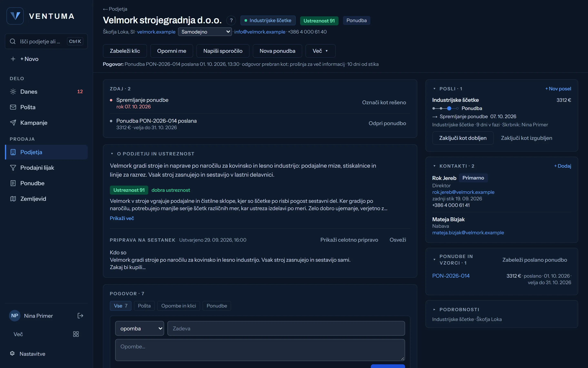The height and width of the screenshot is (368, 588).
Task: Collapse the Posli section
Action: pyautogui.click(x=434, y=89)
